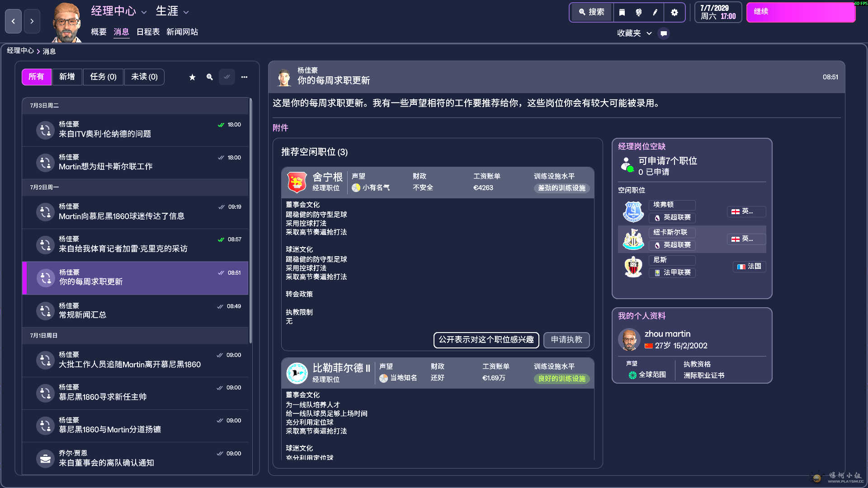Open the three-dot inbox options menu
Image resolution: width=868 pixels, height=488 pixels.
click(244, 77)
